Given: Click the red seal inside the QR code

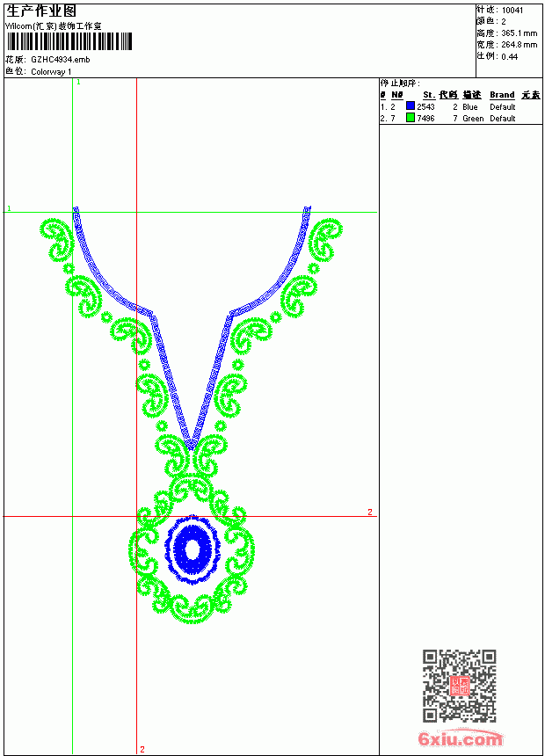Looking at the screenshot, I should [459, 686].
